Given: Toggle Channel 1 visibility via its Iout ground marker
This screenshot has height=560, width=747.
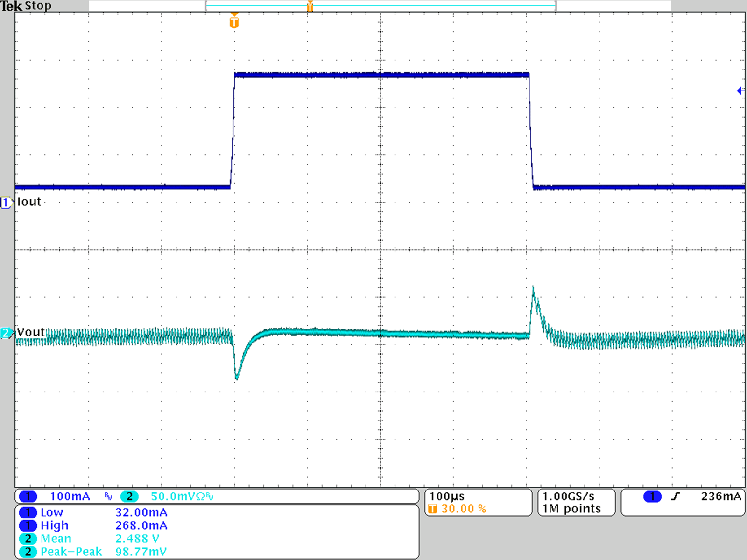Looking at the screenshot, I should pyautogui.click(x=6, y=202).
